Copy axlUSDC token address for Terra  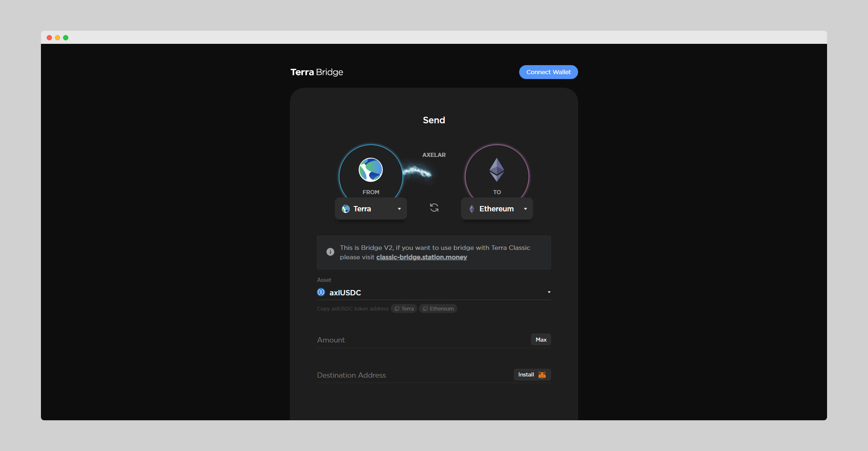[x=404, y=308]
